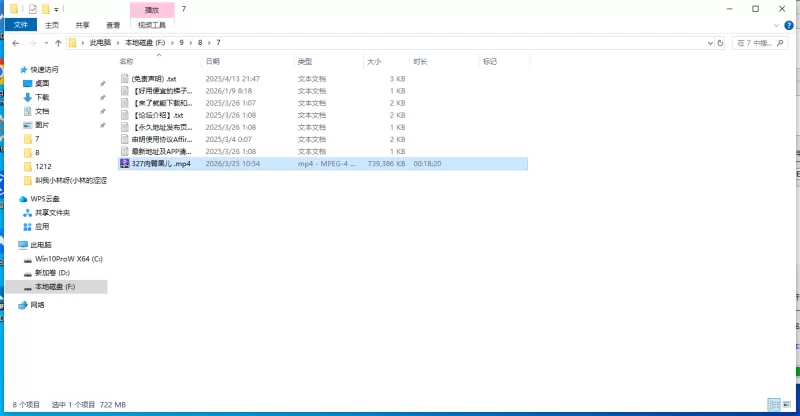Select file icon dated 2025/3/4 0:07

[x=124, y=139]
